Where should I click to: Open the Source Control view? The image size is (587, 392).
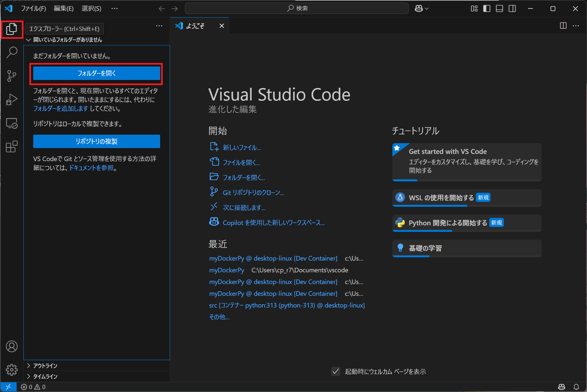[x=12, y=76]
